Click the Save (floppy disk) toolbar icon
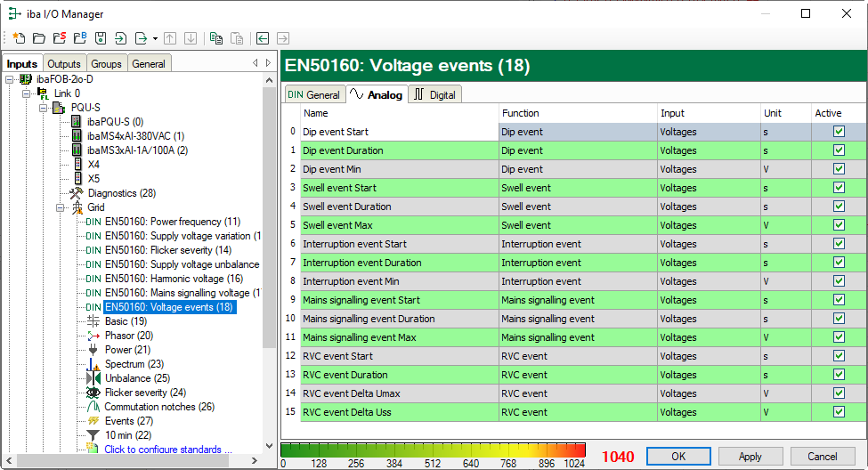Image resolution: width=868 pixels, height=470 pixels. [101, 38]
